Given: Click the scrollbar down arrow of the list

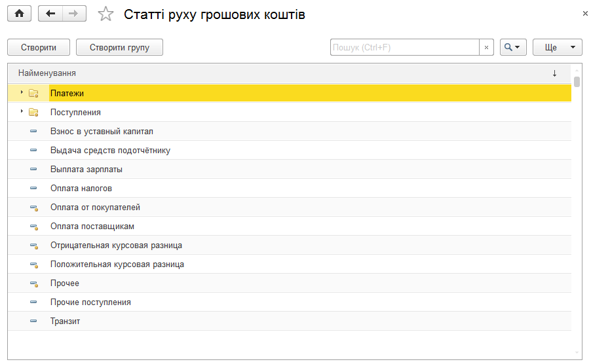Looking at the screenshot, I should tap(577, 353).
